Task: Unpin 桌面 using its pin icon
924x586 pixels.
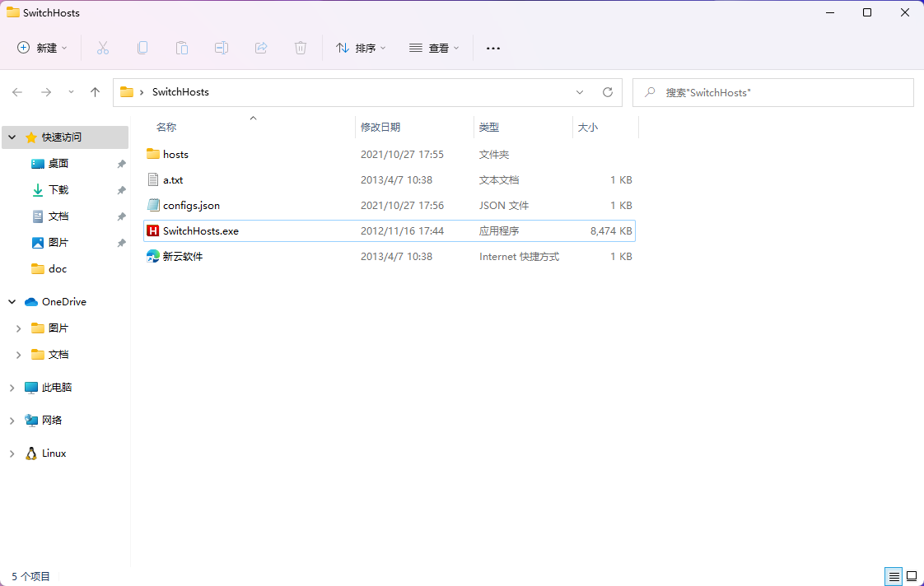Action: [x=121, y=164]
